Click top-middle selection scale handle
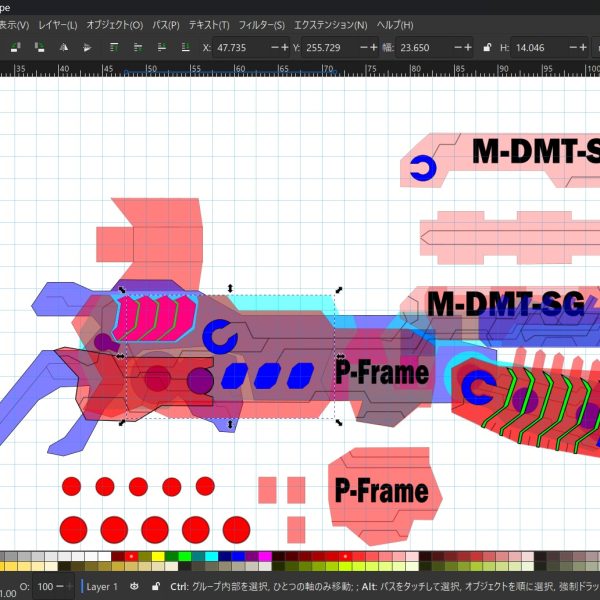This screenshot has width=600, height=600. click(230, 288)
